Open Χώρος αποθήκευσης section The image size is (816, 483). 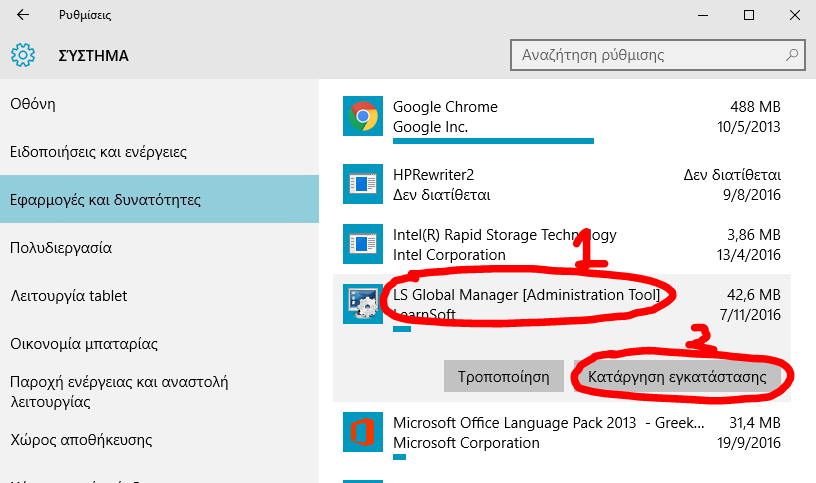pos(81,439)
